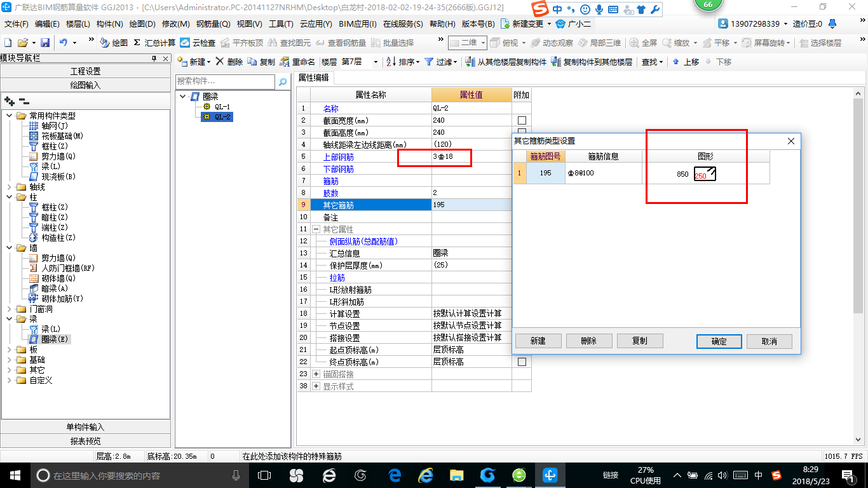Click the collapse-all minus icon in navigation panel
This screenshot has height=488, width=868.
tap(24, 100)
